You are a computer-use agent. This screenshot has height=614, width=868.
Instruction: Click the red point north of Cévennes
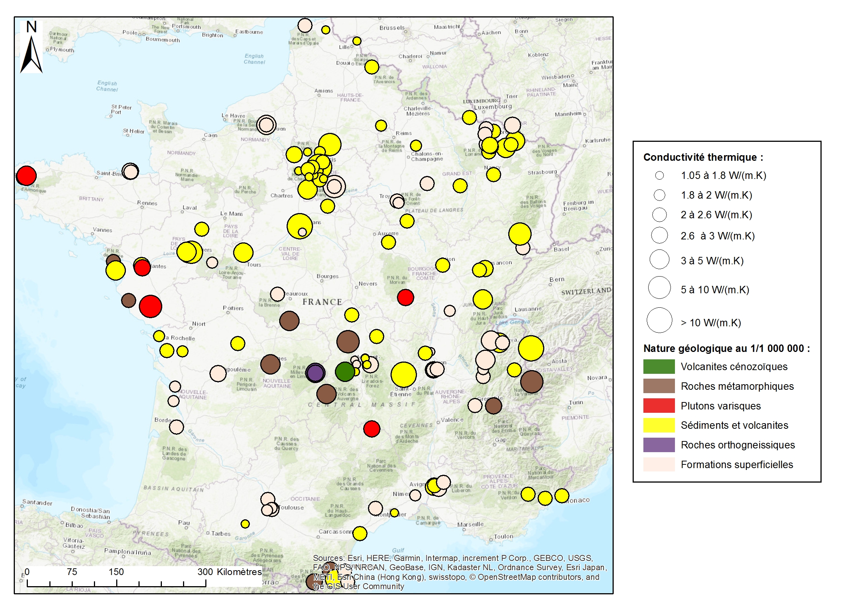point(372,429)
